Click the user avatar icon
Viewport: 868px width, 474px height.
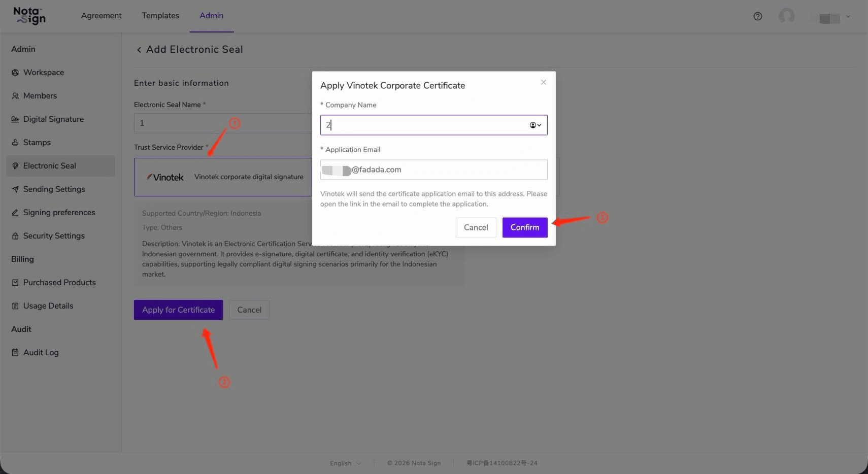[x=787, y=16]
